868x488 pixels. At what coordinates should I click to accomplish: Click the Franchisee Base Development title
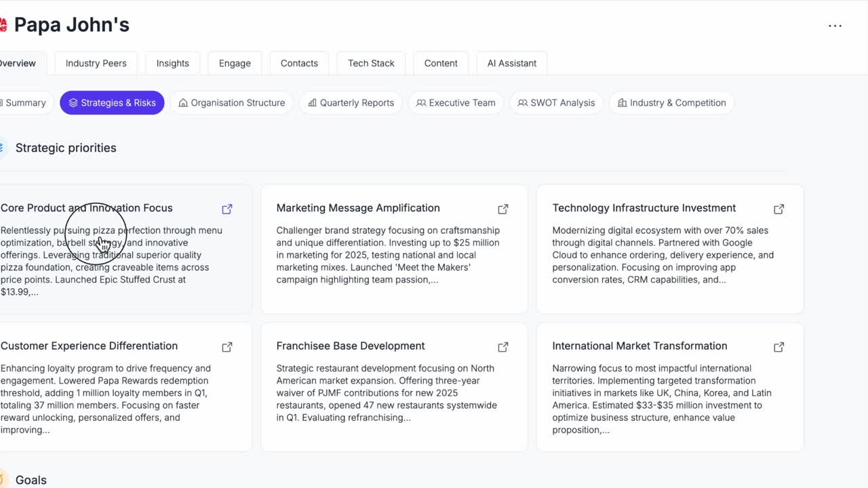click(351, 346)
